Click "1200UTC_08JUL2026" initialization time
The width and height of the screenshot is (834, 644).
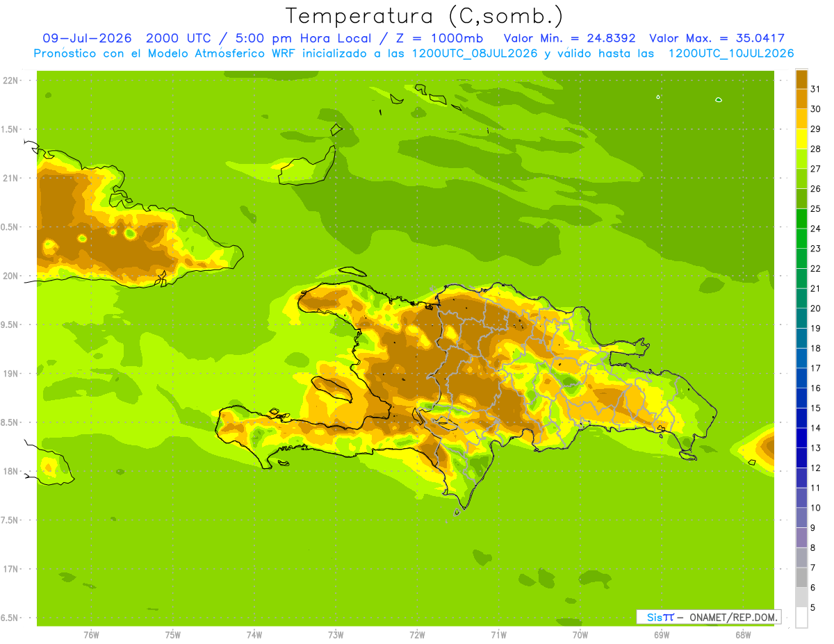pyautogui.click(x=475, y=53)
